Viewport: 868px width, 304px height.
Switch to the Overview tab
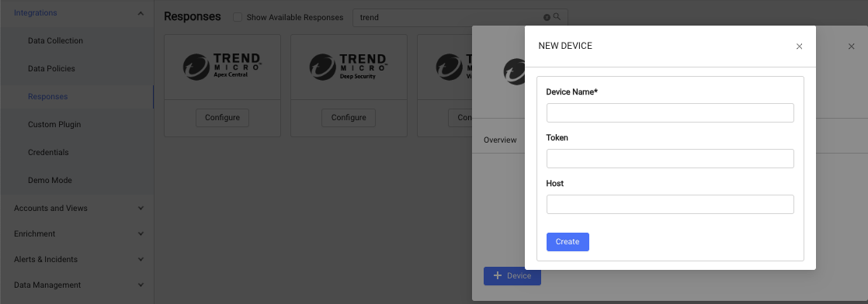(500, 140)
